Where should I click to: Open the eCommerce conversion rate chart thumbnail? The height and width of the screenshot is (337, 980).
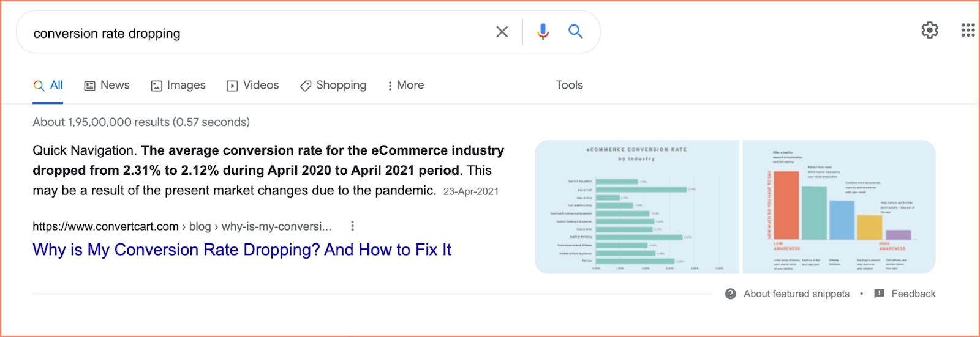click(x=637, y=207)
